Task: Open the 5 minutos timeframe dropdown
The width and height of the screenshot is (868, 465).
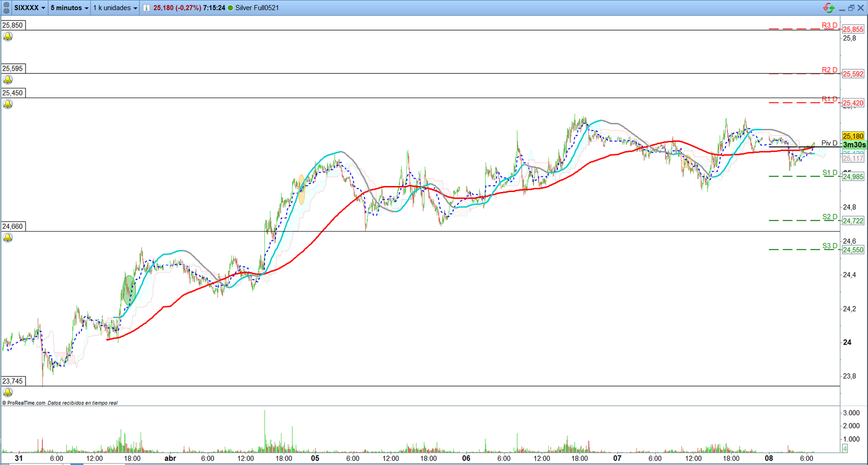Action: click(69, 8)
